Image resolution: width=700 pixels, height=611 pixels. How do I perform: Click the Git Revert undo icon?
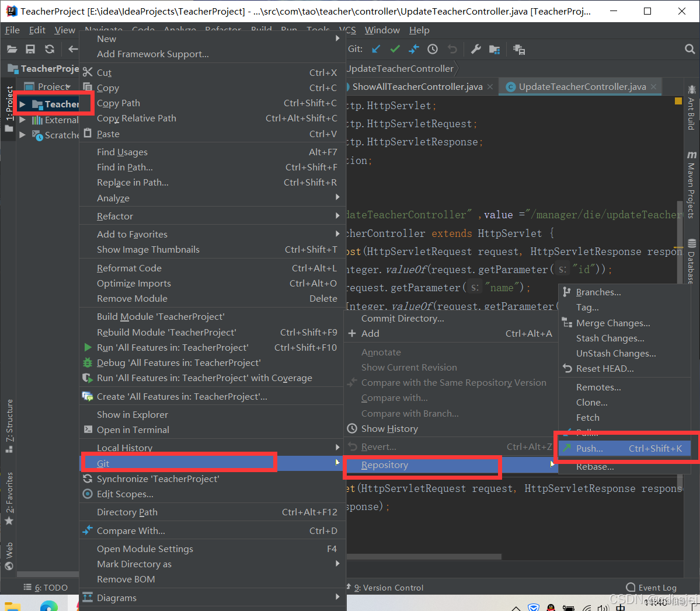(x=452, y=49)
